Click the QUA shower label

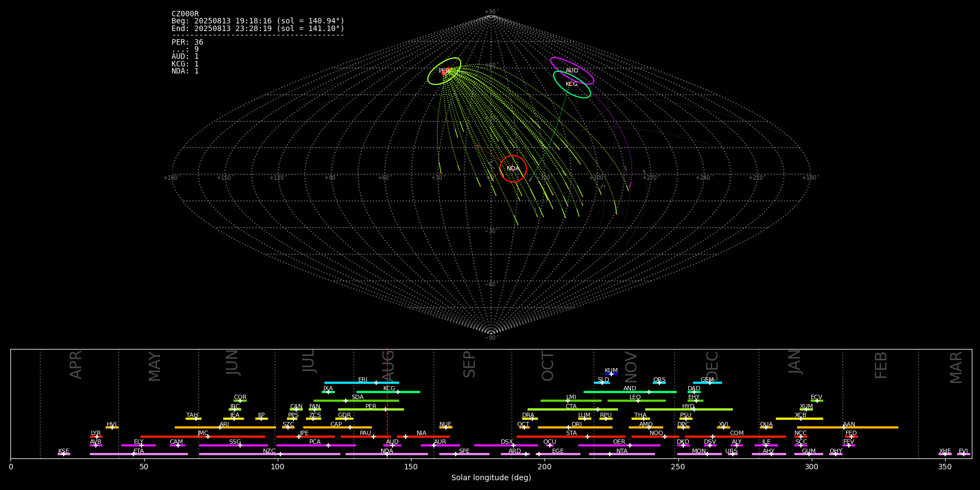[x=767, y=425]
